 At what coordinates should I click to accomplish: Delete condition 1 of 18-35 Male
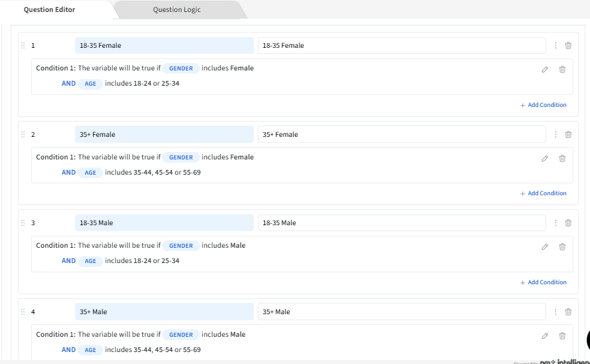coord(562,246)
